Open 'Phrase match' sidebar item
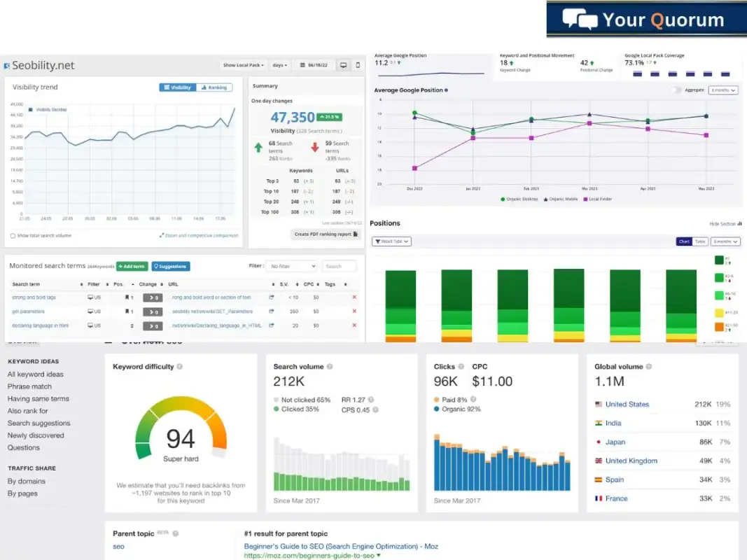This screenshot has width=747, height=560. 29,386
